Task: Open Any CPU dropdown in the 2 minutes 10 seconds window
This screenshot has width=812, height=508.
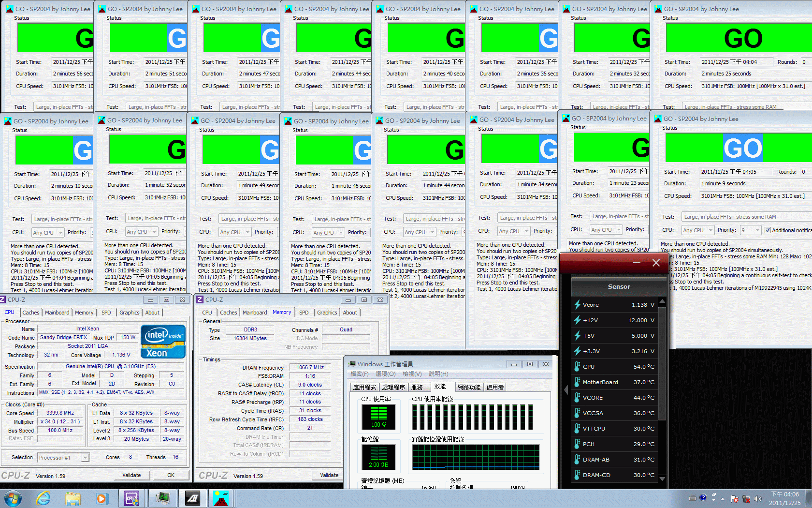Action: coord(48,233)
